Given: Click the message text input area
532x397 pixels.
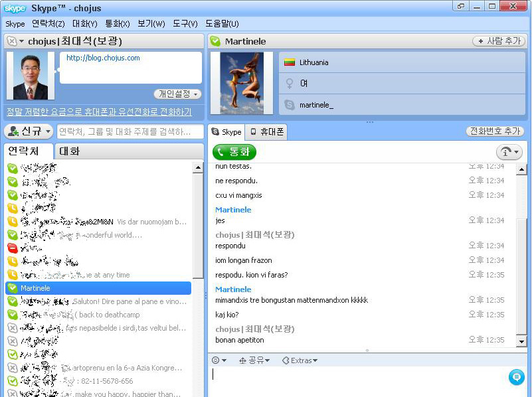Looking at the screenshot, I should 358,381.
